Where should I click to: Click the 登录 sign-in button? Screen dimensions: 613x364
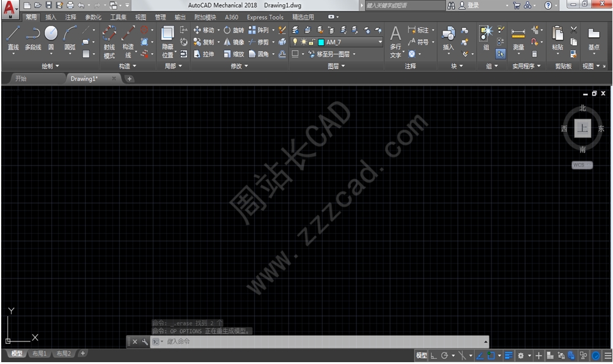click(x=469, y=5)
